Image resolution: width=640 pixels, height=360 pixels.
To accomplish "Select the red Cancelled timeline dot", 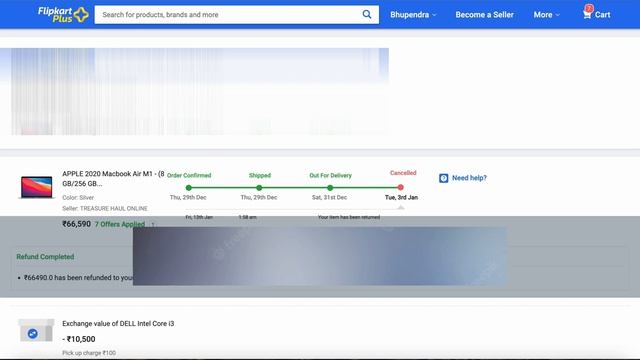I will coord(400,187).
